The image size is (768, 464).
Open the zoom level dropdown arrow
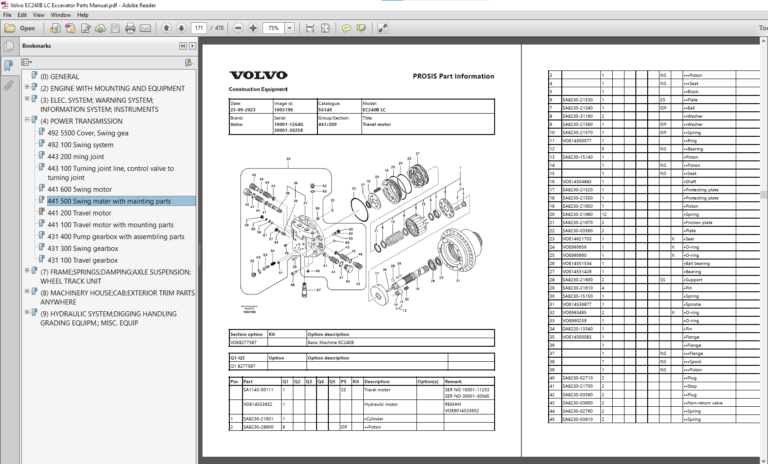289,28
